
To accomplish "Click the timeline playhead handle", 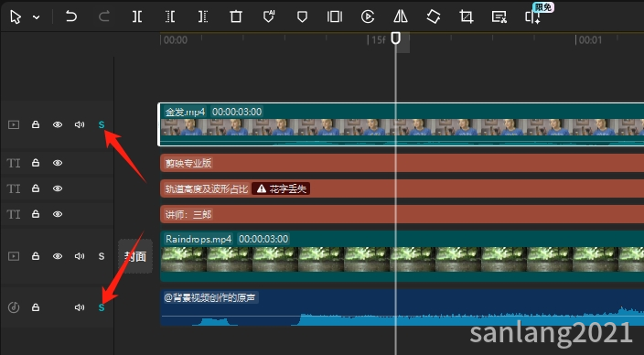I will (x=395, y=38).
